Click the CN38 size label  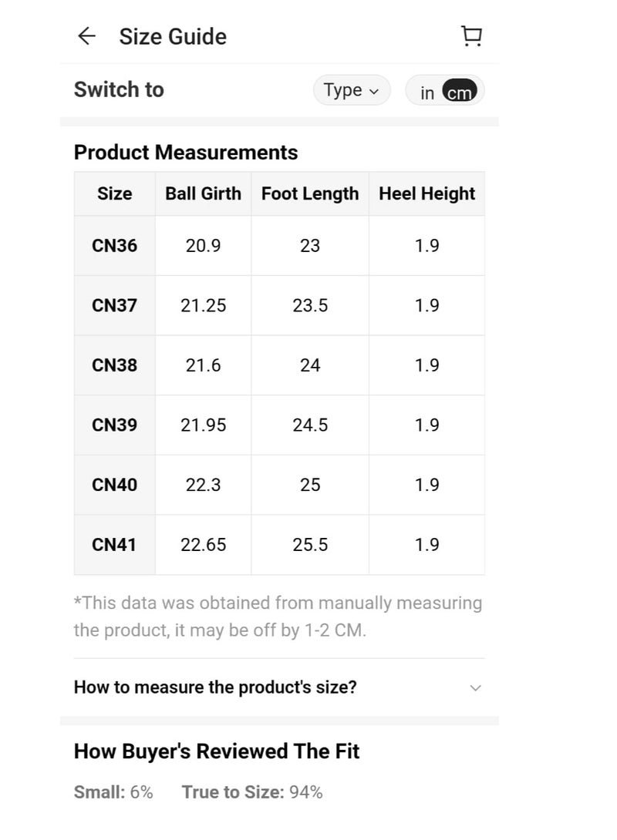click(114, 365)
